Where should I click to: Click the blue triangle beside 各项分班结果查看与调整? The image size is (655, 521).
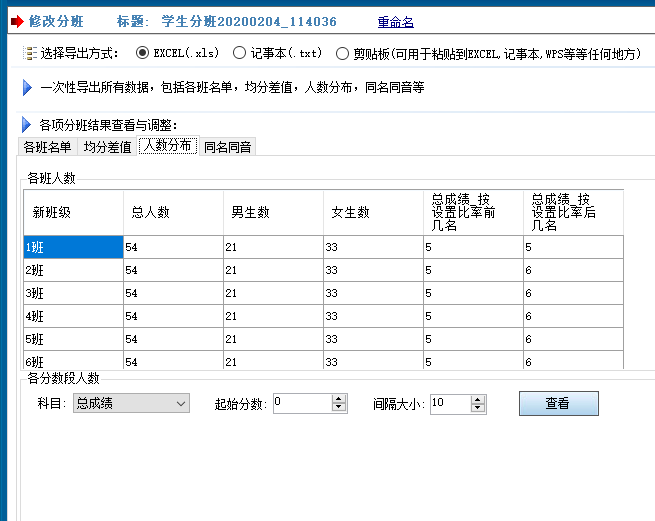[27, 125]
